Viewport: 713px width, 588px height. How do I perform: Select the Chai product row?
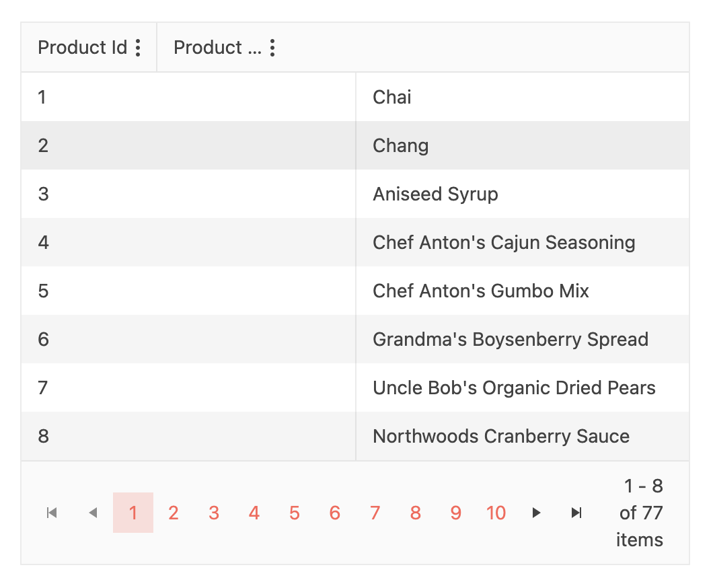coord(392,98)
